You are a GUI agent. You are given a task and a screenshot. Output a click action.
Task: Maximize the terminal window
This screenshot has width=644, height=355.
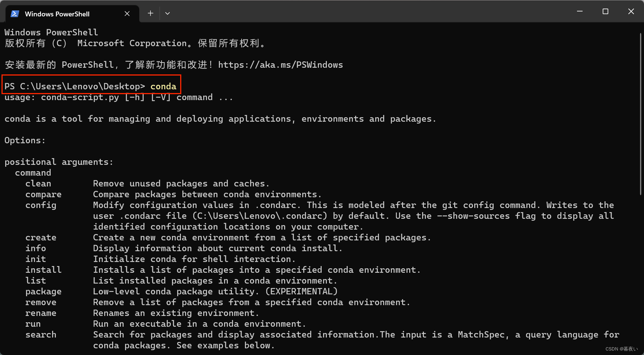(605, 12)
